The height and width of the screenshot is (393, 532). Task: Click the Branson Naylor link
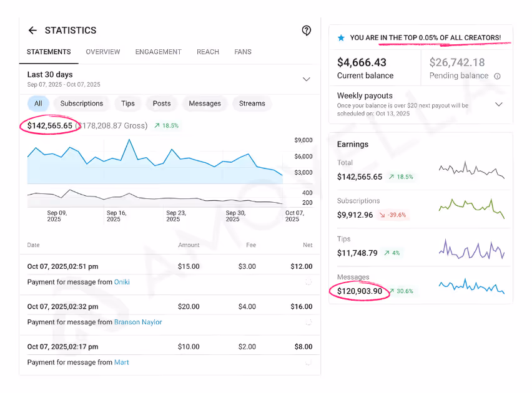click(x=137, y=323)
